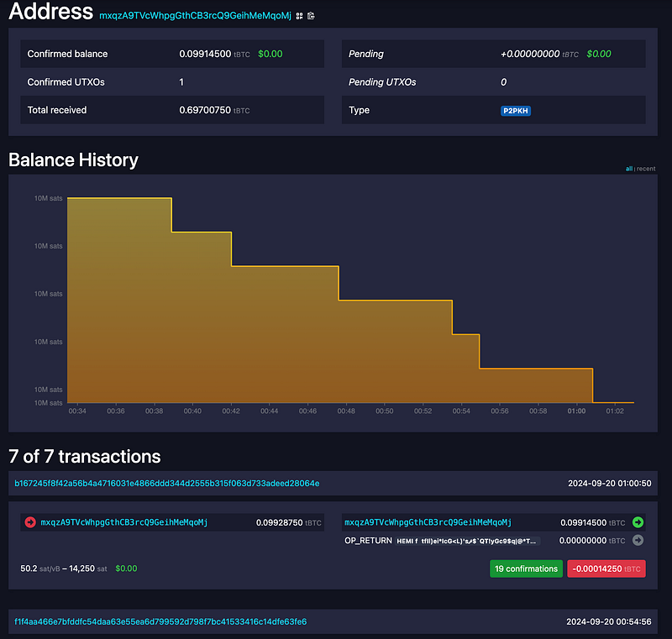Open output address mxqzA9TVc link
Image resolution: width=672 pixels, height=639 pixels.
pyautogui.click(x=428, y=522)
